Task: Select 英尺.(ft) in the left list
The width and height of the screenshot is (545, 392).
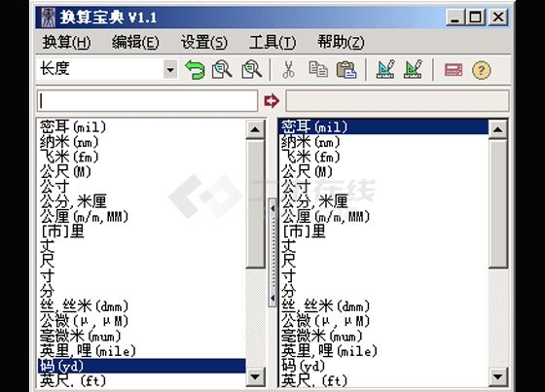Action: point(142,380)
